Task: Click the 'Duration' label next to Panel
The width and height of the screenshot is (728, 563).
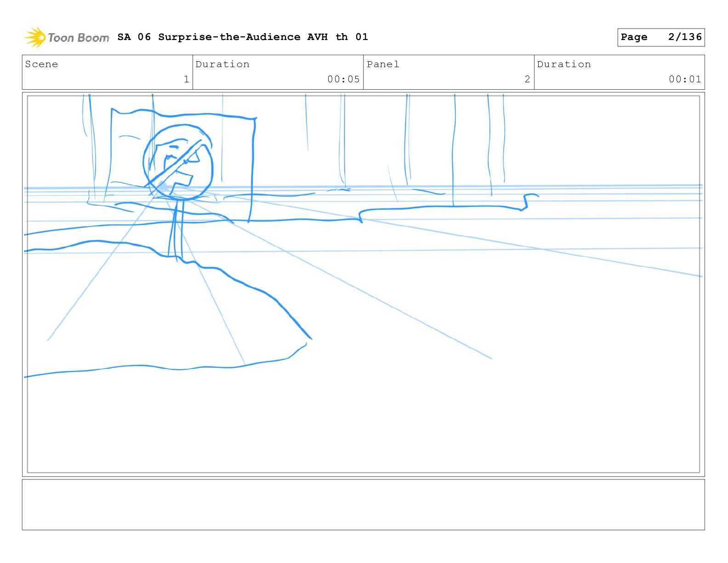Action: click(564, 64)
